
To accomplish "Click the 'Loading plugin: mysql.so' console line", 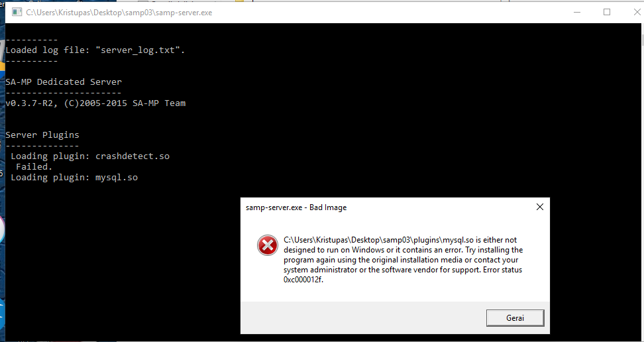I will (x=74, y=178).
